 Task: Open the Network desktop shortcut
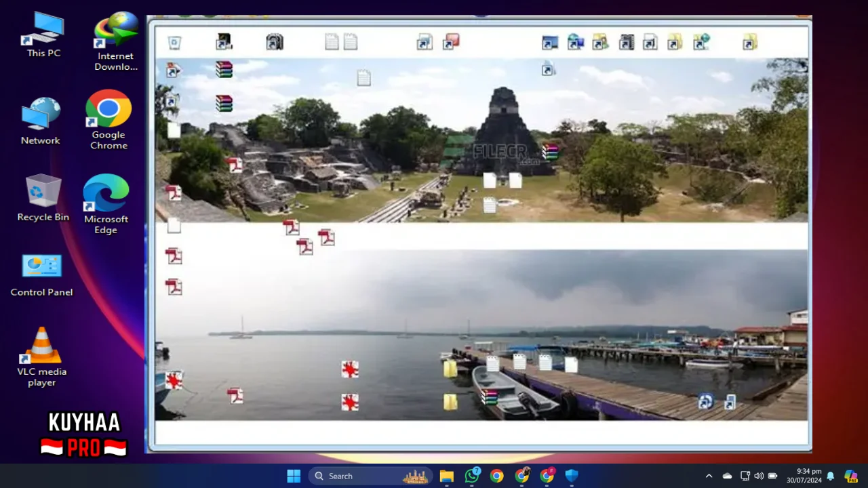coord(41,121)
